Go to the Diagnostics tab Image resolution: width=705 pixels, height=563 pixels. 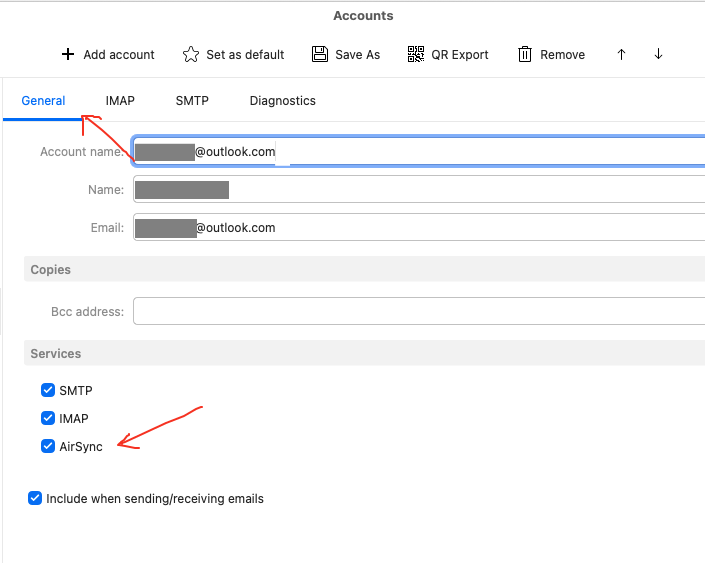pyautogui.click(x=282, y=101)
